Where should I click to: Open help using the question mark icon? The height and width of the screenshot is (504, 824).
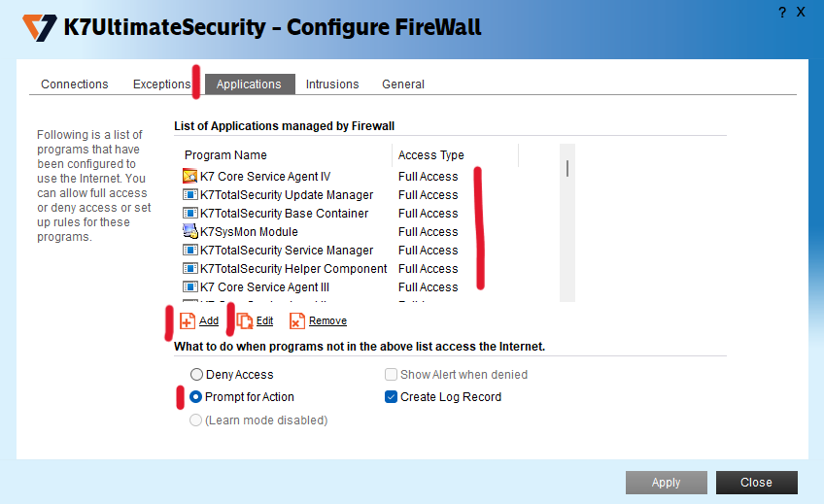click(782, 13)
